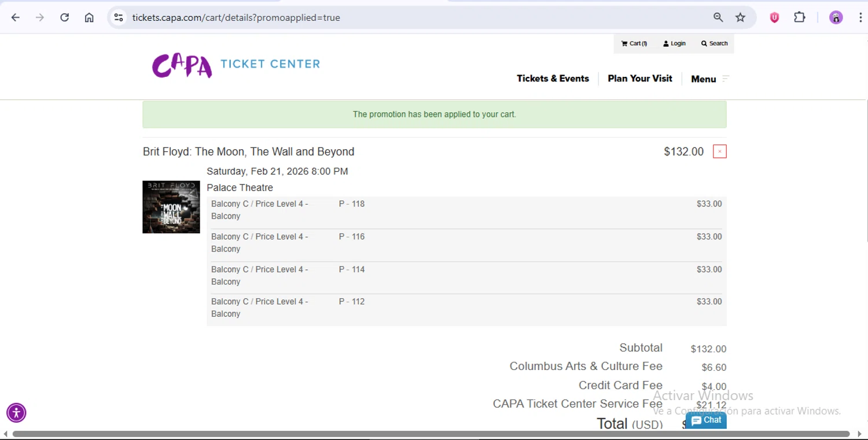Screen dimensions: 868x440
Task: Click the address bar URL
Action: (236, 17)
